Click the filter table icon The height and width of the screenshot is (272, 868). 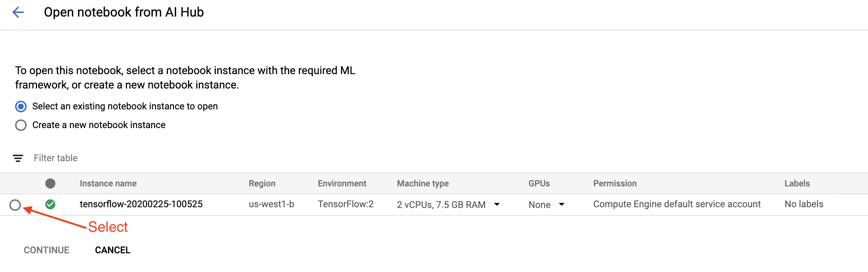(x=18, y=158)
